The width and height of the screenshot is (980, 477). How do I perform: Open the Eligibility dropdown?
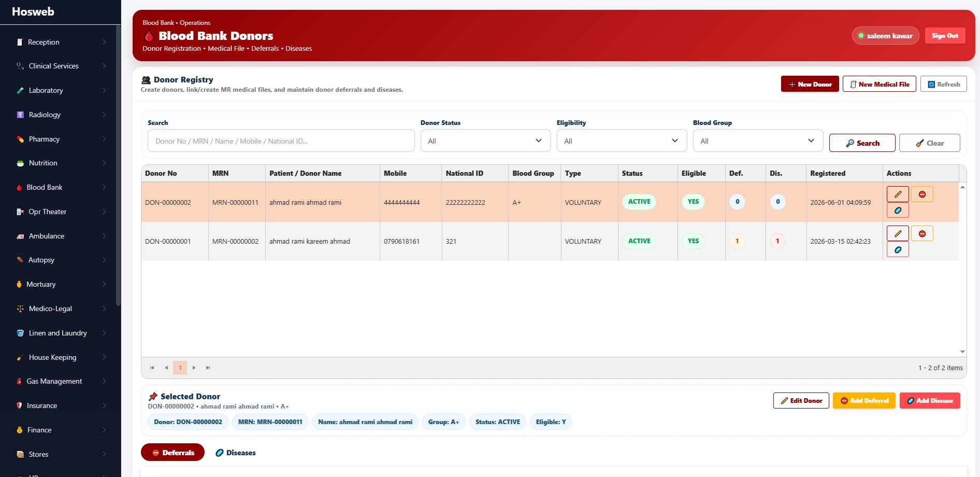(x=622, y=141)
